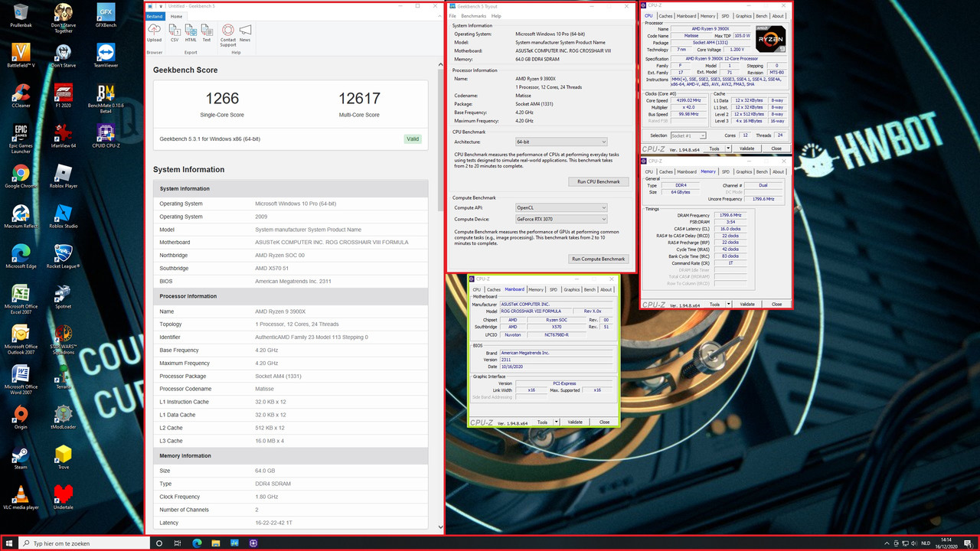Screen dimensions: 980x551
Task: Click the Windows taskbar search box
Action: coord(86,543)
